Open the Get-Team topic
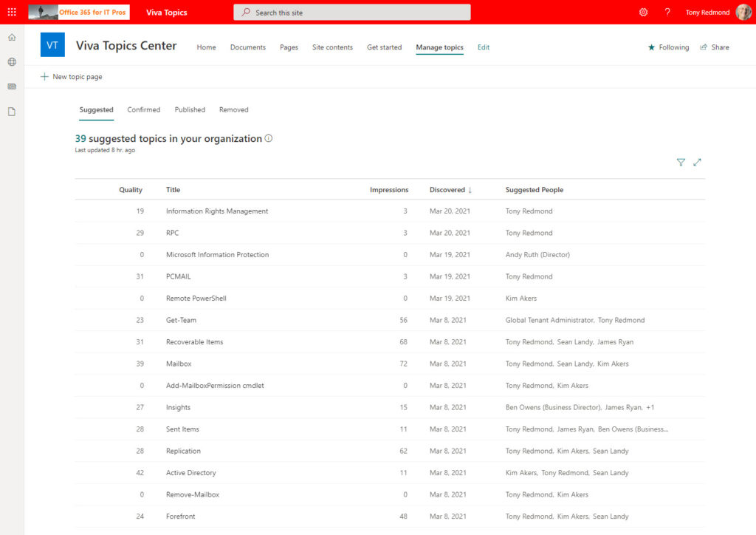Viewport: 756px width, 535px height. pos(182,320)
